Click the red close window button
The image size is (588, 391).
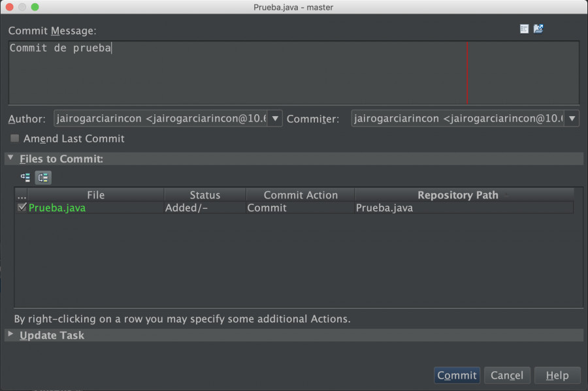tap(10, 7)
